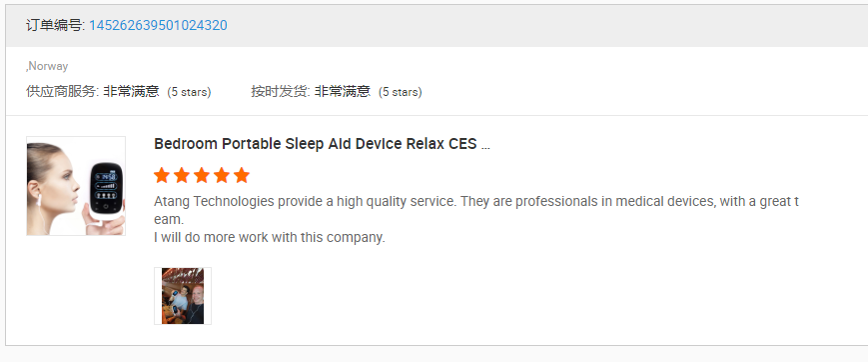Click the 订单编号 label
Image resolution: width=868 pixels, height=362 pixels.
[55, 26]
